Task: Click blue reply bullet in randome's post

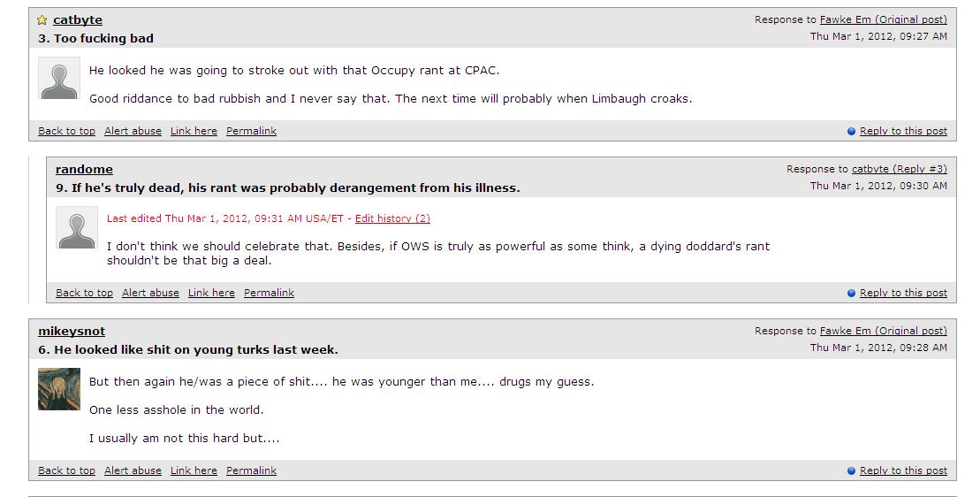Action: (x=851, y=294)
